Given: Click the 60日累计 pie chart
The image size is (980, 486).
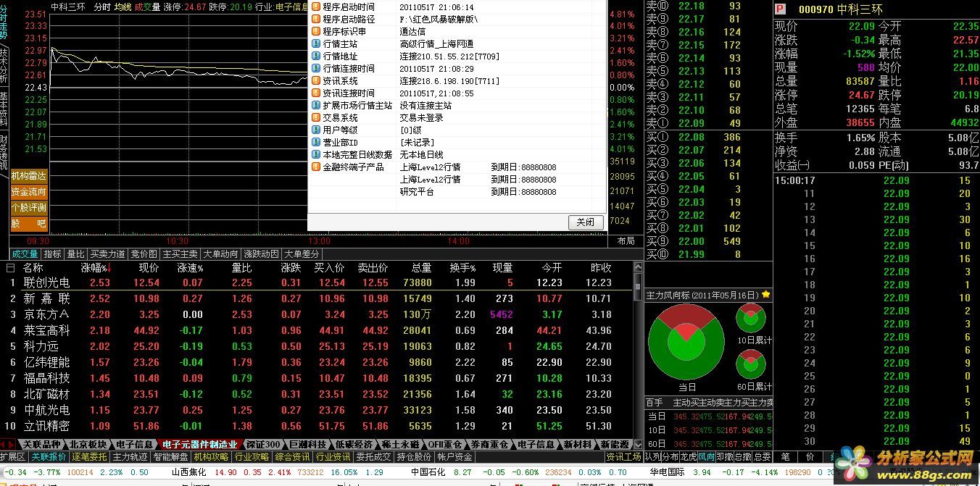Looking at the screenshot, I should pyautogui.click(x=751, y=365).
